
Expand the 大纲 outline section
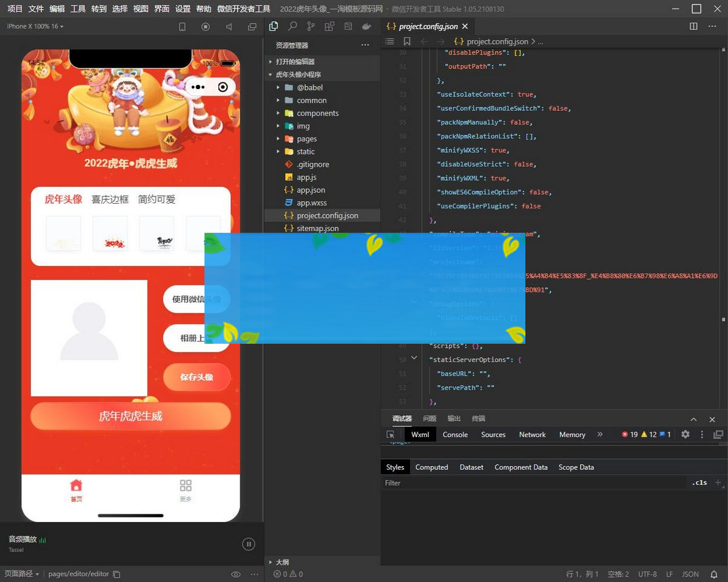282,562
